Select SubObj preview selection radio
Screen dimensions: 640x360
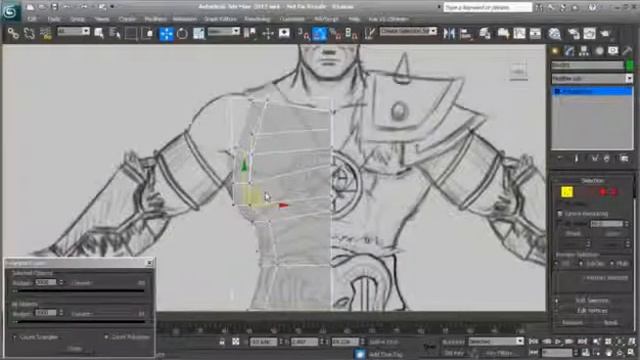(581, 264)
